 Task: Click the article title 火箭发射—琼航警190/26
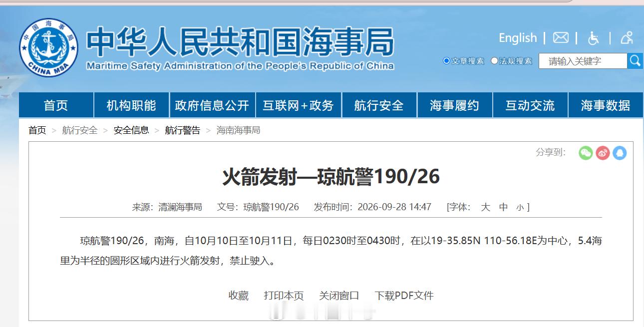(330, 177)
